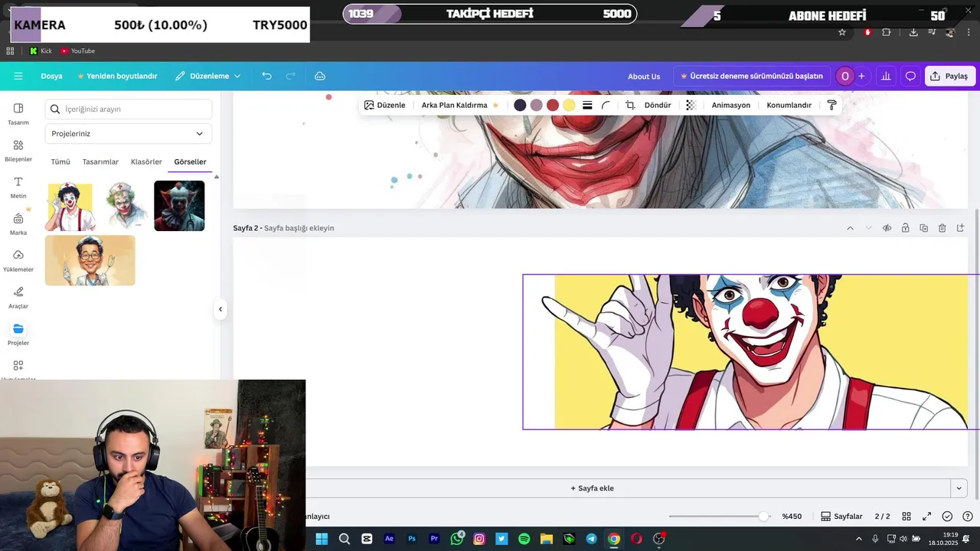Screen dimensions: 980x551
Task: Open the Animasyon options
Action: tap(731, 105)
